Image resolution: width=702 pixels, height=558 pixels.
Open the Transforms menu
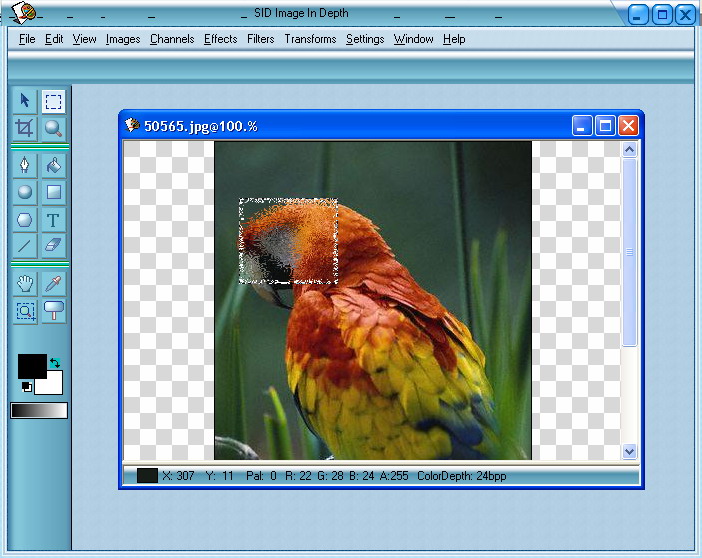click(x=310, y=39)
